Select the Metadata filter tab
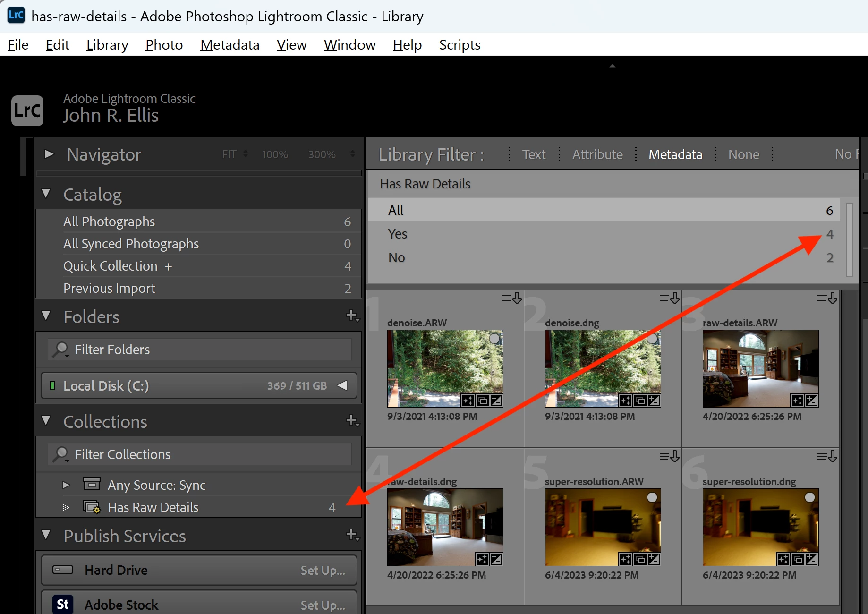The height and width of the screenshot is (614, 868). coord(675,154)
